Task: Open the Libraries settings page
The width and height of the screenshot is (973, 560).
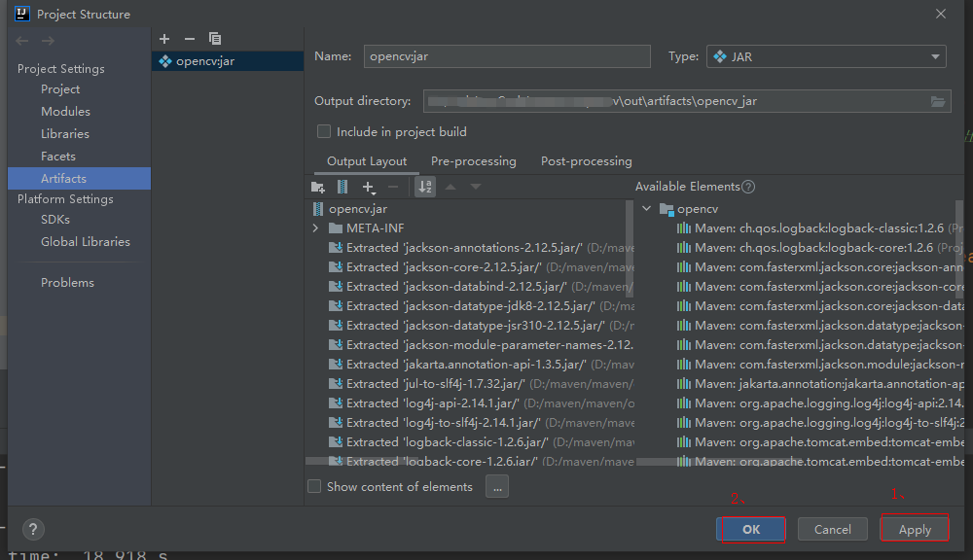Action: point(64,134)
